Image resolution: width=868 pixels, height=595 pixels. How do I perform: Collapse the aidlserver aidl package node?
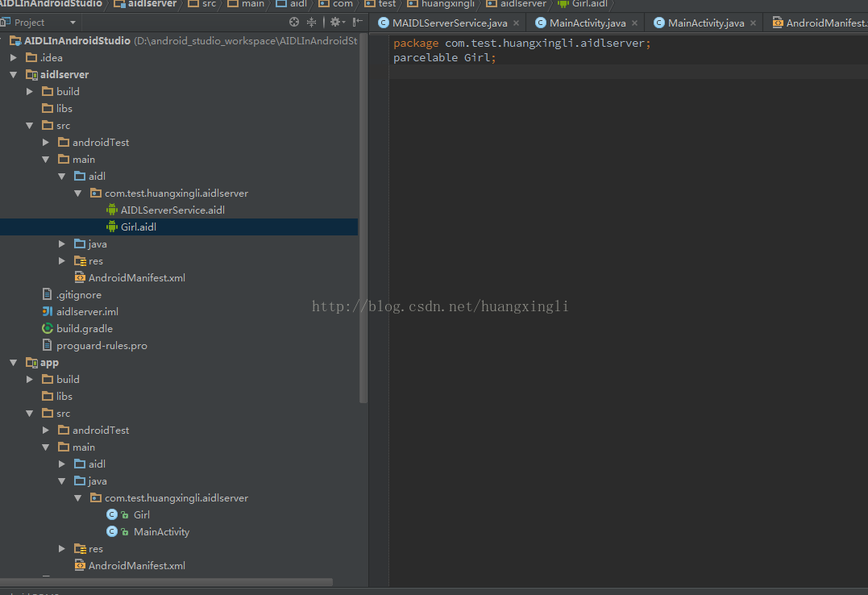click(x=78, y=193)
